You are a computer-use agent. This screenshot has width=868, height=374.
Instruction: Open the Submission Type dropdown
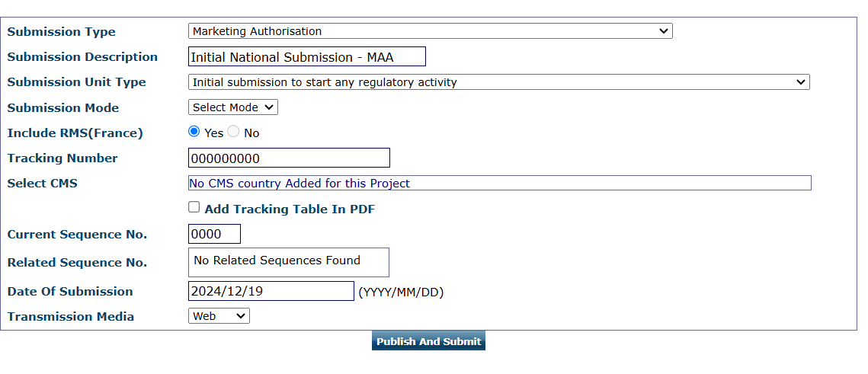click(429, 31)
